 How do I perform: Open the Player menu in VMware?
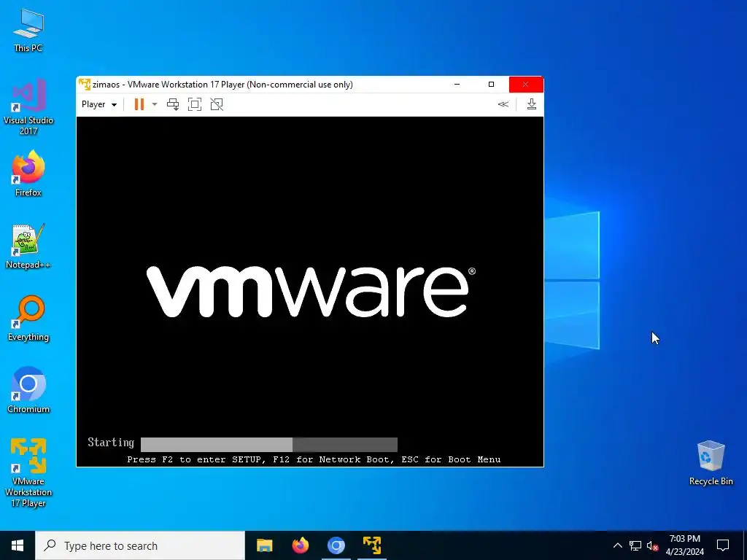[99, 104]
